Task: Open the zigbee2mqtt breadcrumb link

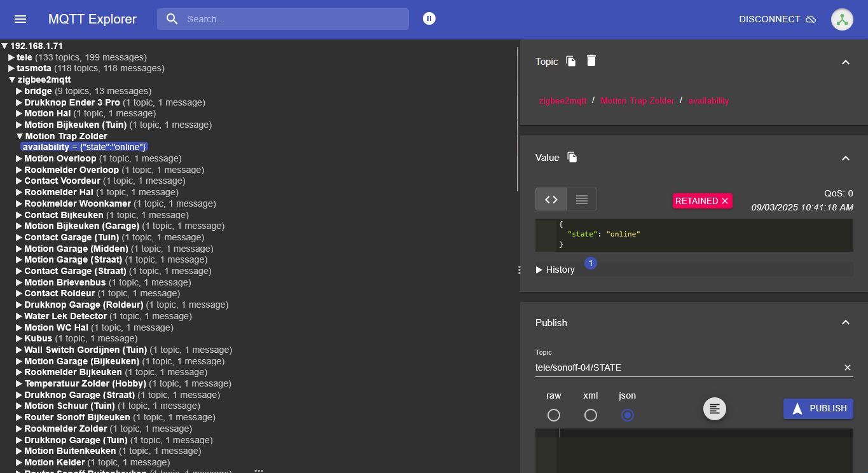Action: (x=563, y=100)
